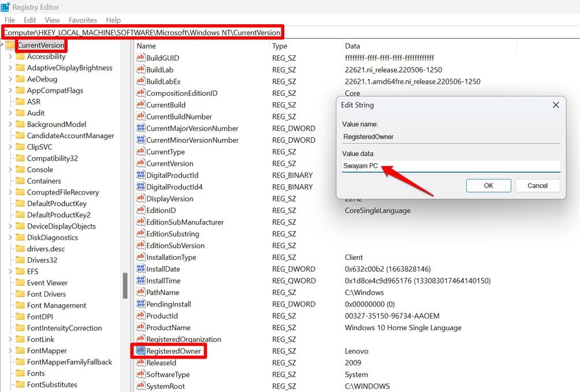Open the Edit menu
This screenshot has width=580, height=392.
(29, 20)
